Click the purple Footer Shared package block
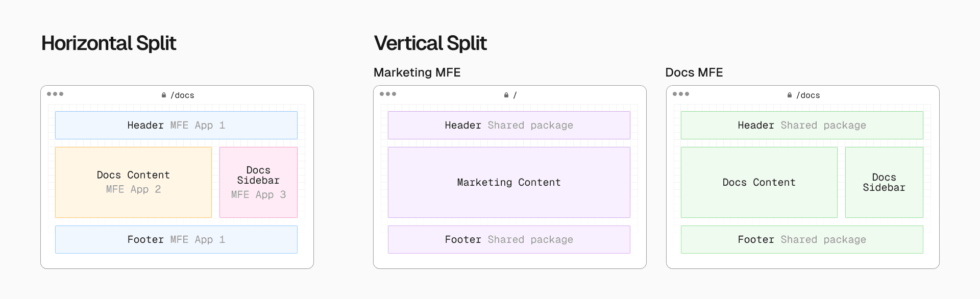Screen dimensions: 980x299 (x=509, y=240)
